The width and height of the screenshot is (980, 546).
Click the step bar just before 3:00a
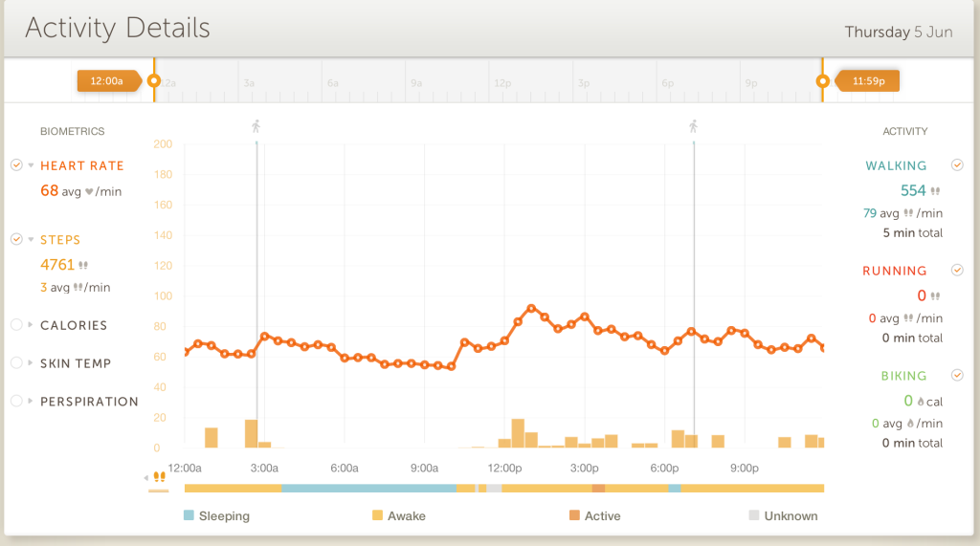251,433
